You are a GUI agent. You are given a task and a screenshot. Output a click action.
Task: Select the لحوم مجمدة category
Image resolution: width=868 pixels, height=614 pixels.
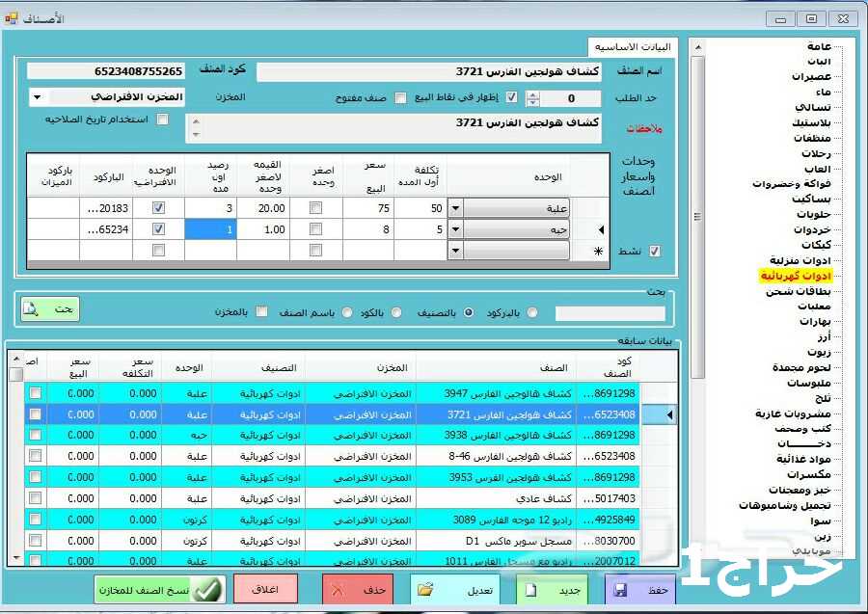tap(801, 367)
